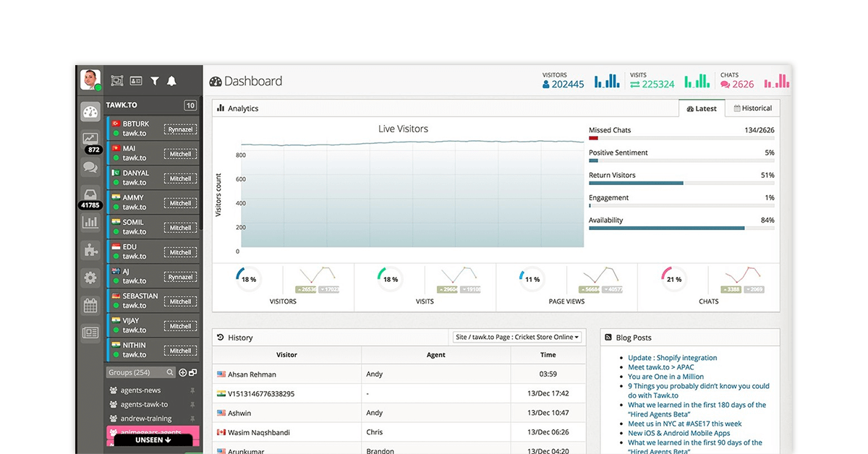Open notifications bell icon
The height and width of the screenshot is (454, 868).
171,81
